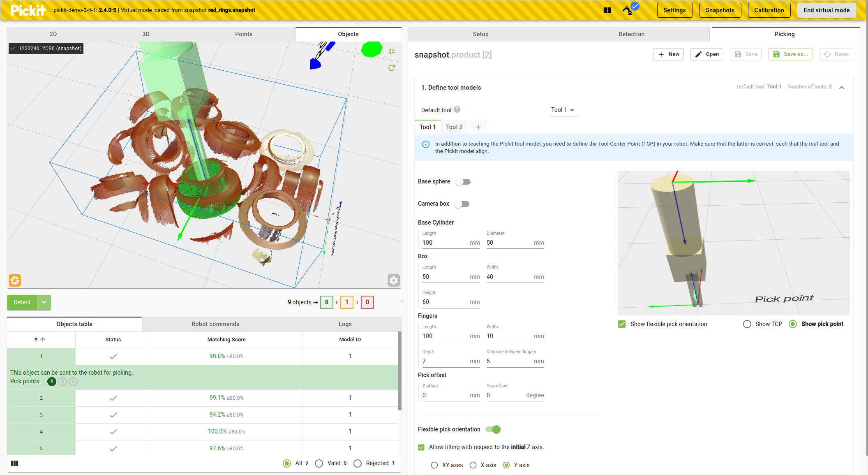Open the Detection tab
The width and height of the screenshot is (868, 475).
pos(631,34)
